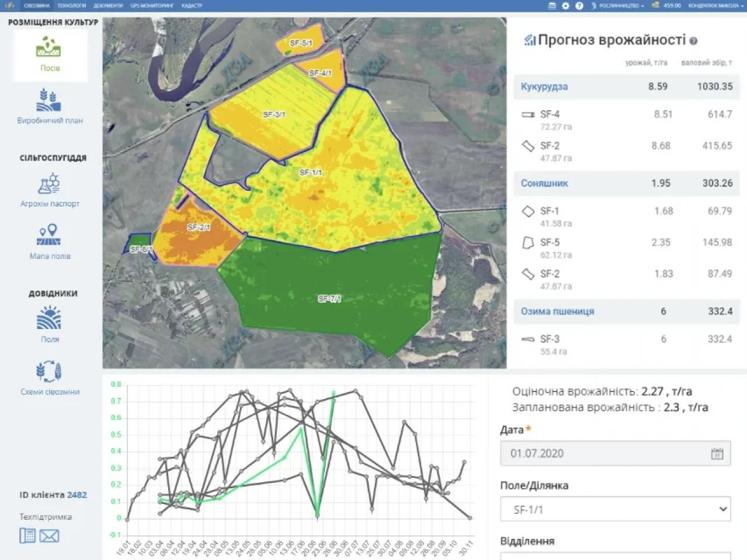Open the Посів crop placement icon
This screenshot has height=560, width=747.
[x=50, y=54]
